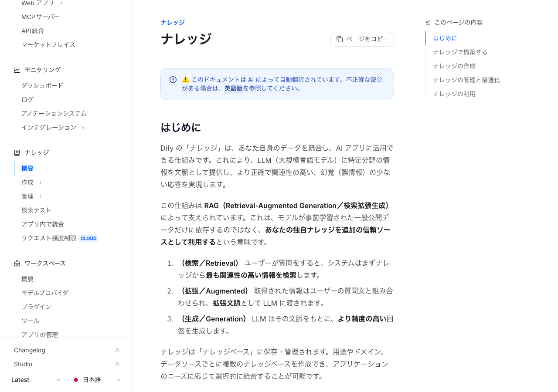Image resolution: width=558 pixels, height=392 pixels.
Task: Open リクエスト頻度制限 with CLOUD badge
Action: [x=49, y=238]
